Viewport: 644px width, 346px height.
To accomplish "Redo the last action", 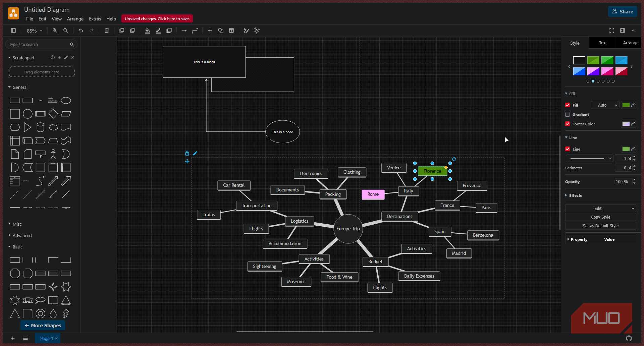I will 92,31.
